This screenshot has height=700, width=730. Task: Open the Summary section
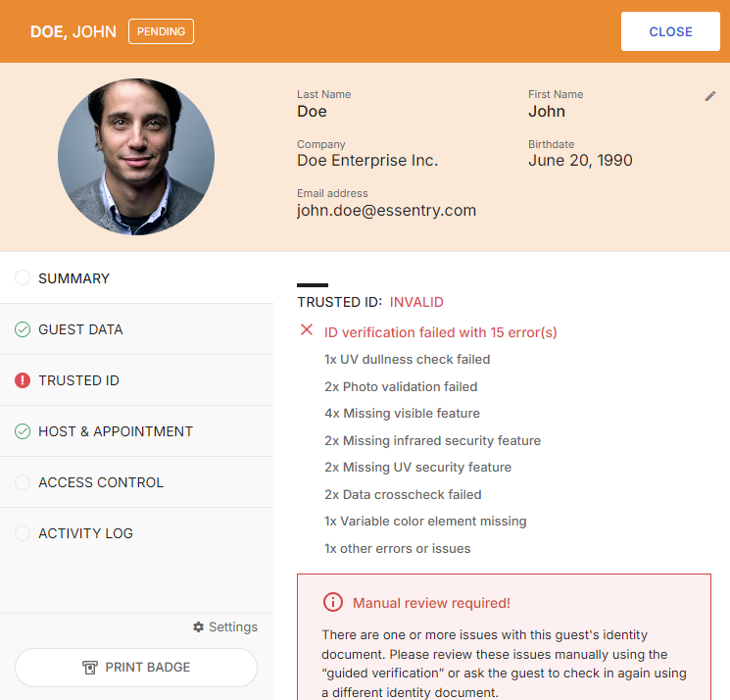click(136, 278)
